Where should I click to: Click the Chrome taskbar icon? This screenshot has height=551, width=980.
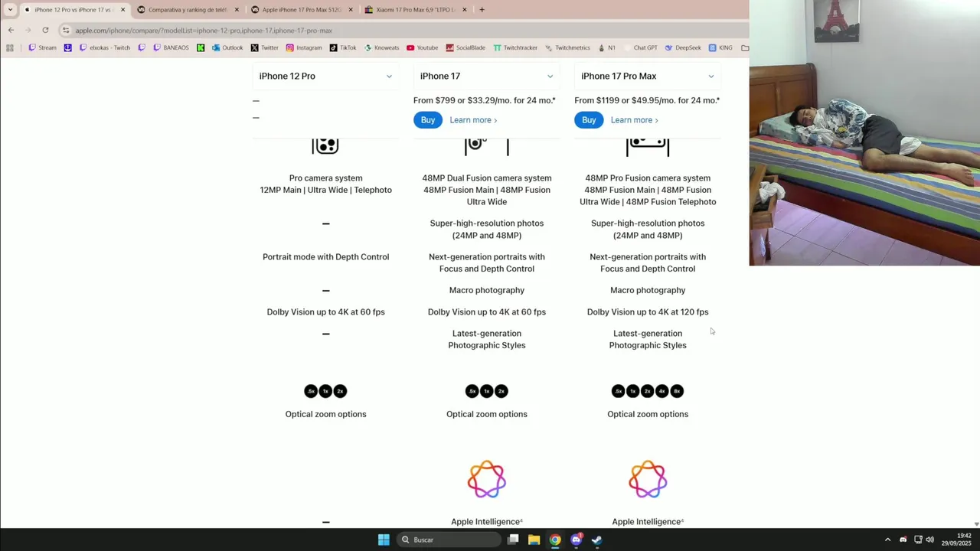(x=555, y=540)
